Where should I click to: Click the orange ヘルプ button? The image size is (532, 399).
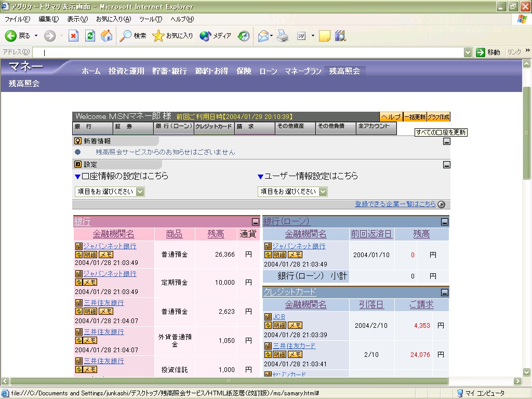coord(391,117)
